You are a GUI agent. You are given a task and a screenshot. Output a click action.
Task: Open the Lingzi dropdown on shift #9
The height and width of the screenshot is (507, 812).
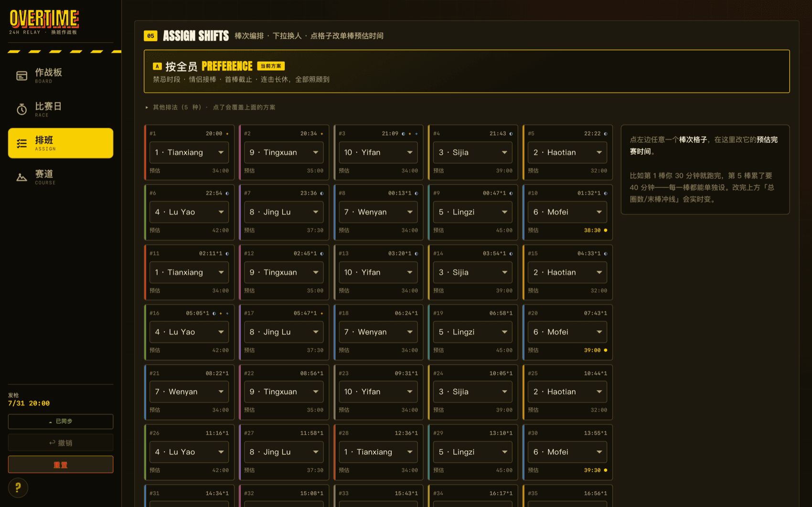473,212
